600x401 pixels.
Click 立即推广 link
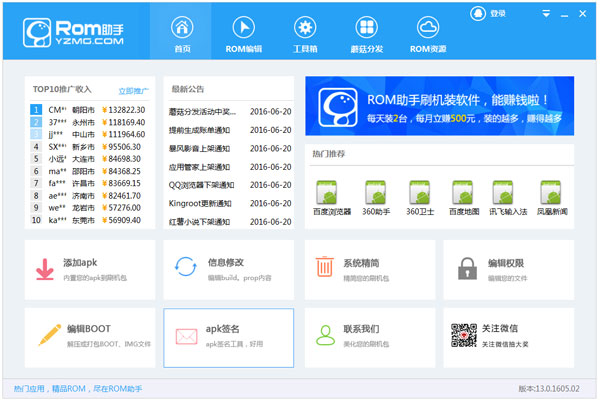coord(133,91)
